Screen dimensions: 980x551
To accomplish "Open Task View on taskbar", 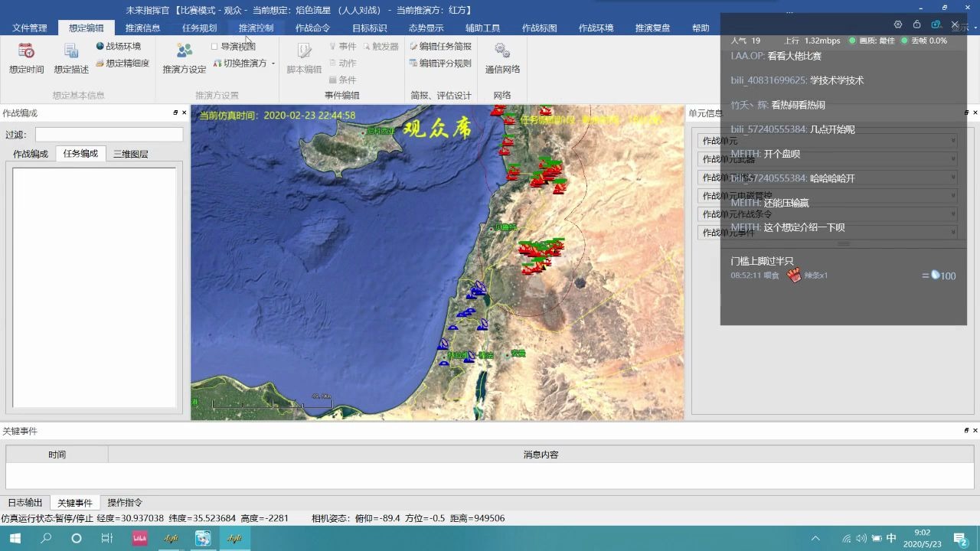I will 107,538.
